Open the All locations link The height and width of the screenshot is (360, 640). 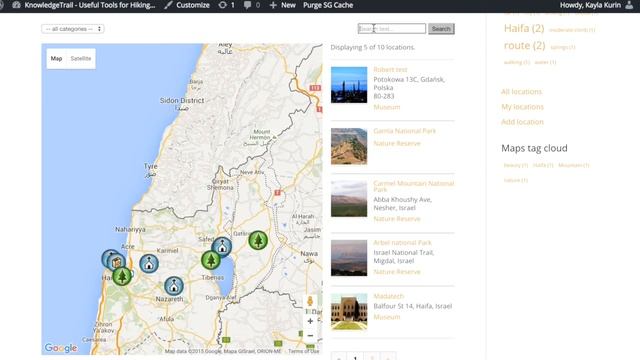(522, 91)
